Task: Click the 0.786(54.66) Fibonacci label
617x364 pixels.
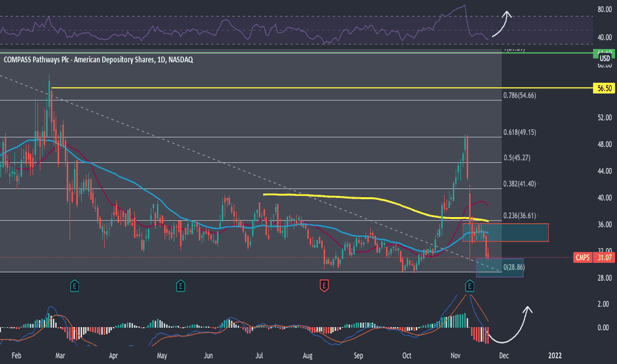Action: 520,95
